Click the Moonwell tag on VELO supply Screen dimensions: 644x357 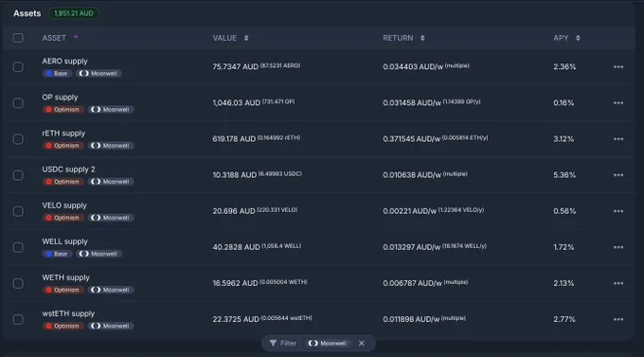coord(111,218)
